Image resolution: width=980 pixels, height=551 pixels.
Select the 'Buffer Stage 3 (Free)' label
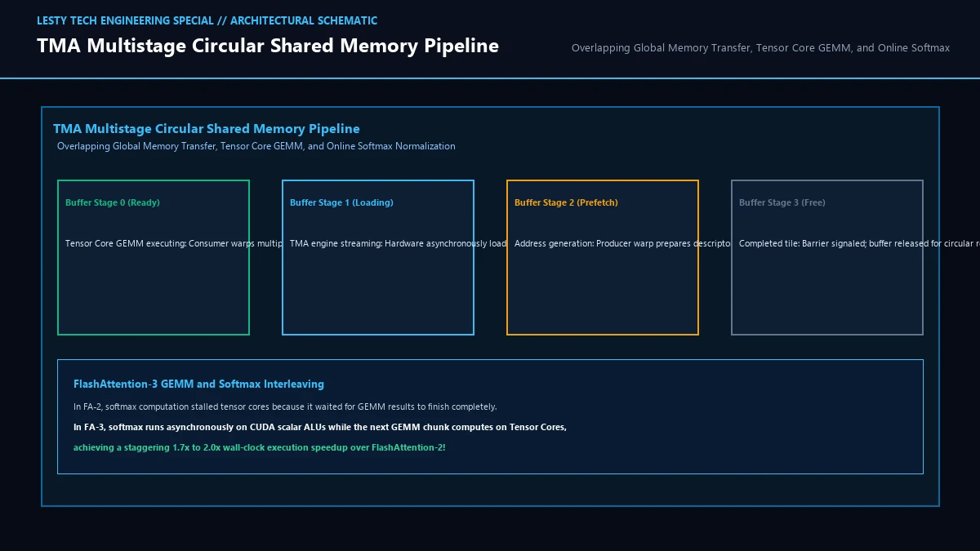click(x=782, y=202)
